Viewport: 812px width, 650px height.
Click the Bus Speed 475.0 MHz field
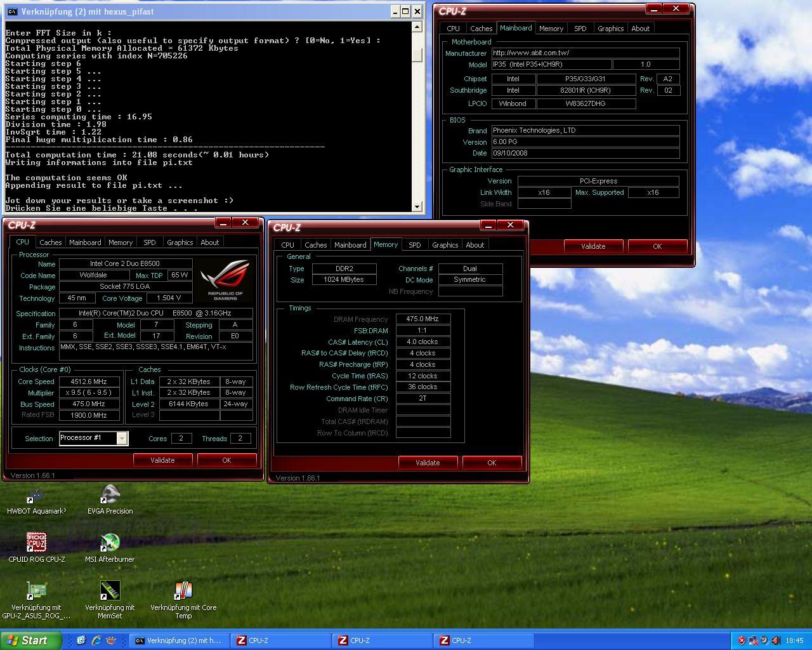click(x=89, y=404)
